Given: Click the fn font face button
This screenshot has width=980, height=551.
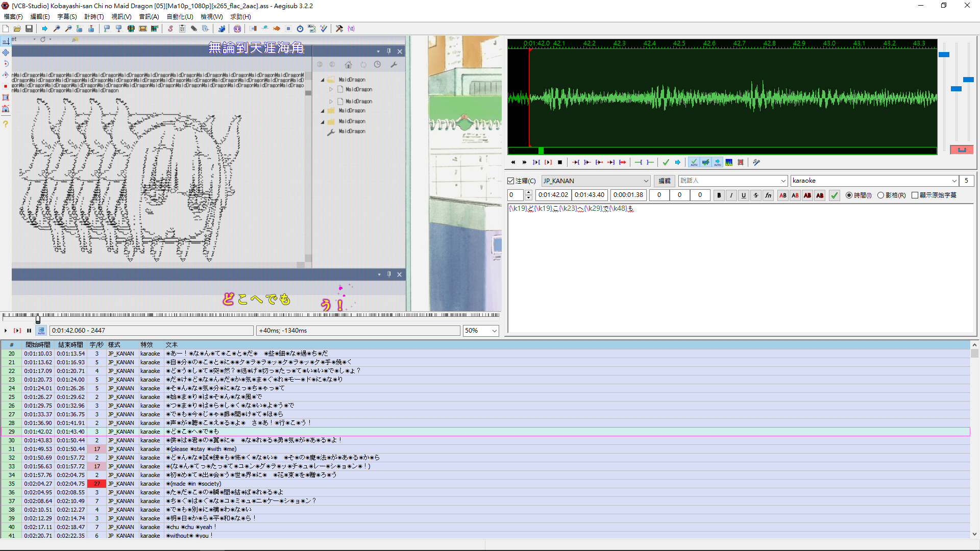Looking at the screenshot, I should click(768, 195).
